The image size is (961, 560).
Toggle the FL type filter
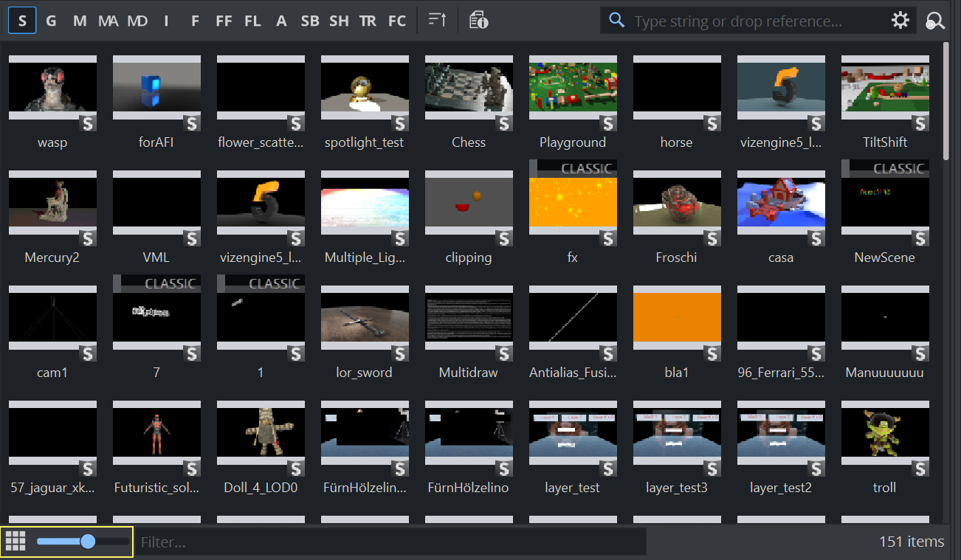click(x=252, y=21)
